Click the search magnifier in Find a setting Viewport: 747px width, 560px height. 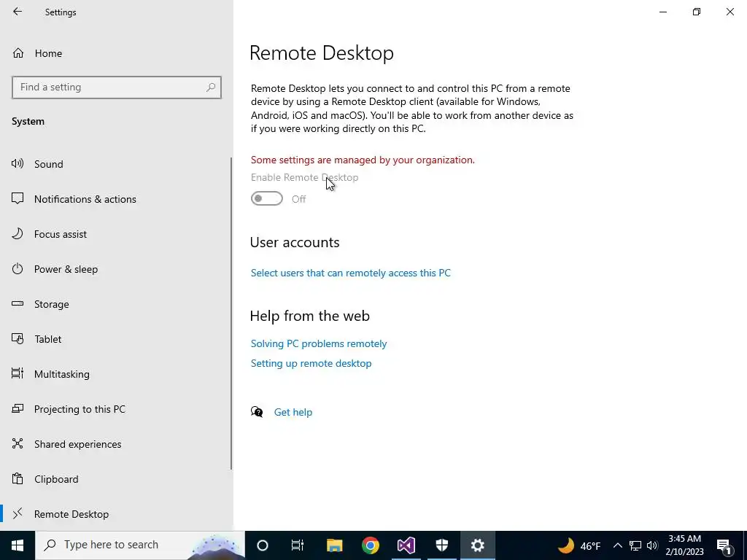coord(211,87)
